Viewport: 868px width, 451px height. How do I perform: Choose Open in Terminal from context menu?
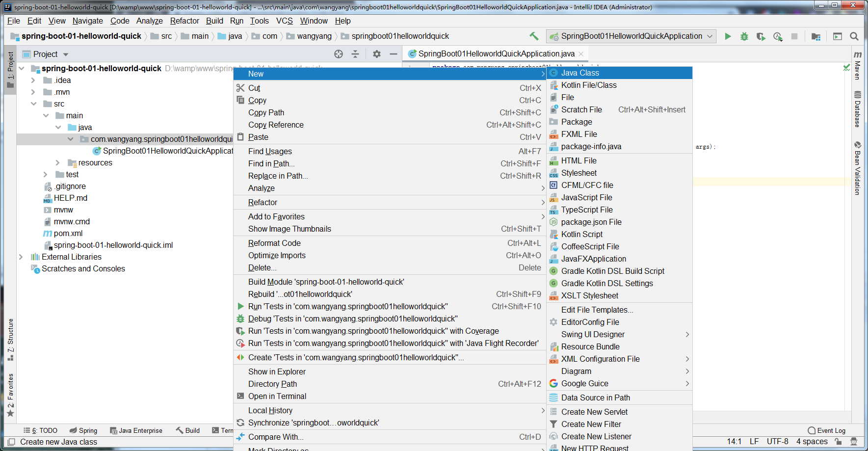click(x=390, y=396)
